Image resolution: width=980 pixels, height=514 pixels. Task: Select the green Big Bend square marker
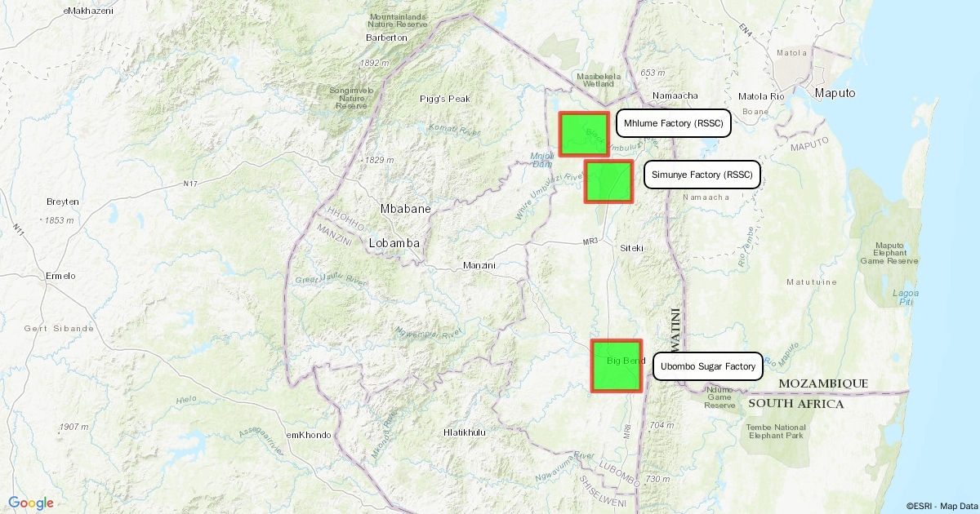(616, 366)
